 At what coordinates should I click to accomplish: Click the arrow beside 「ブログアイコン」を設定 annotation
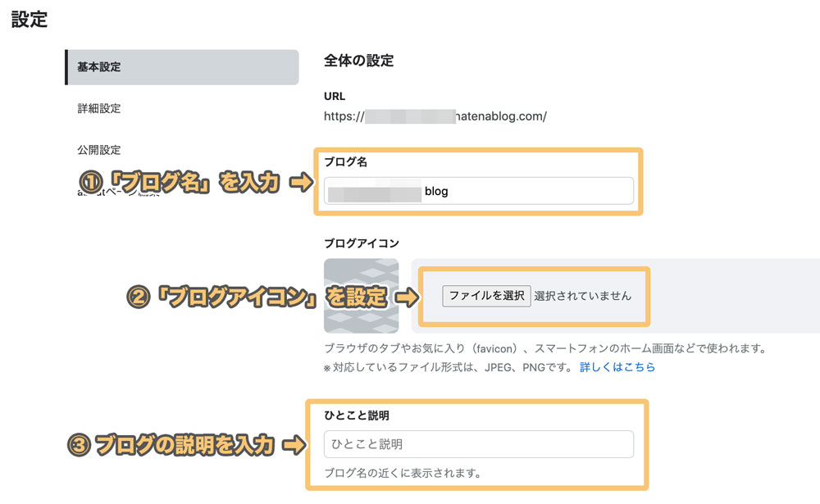click(x=407, y=297)
